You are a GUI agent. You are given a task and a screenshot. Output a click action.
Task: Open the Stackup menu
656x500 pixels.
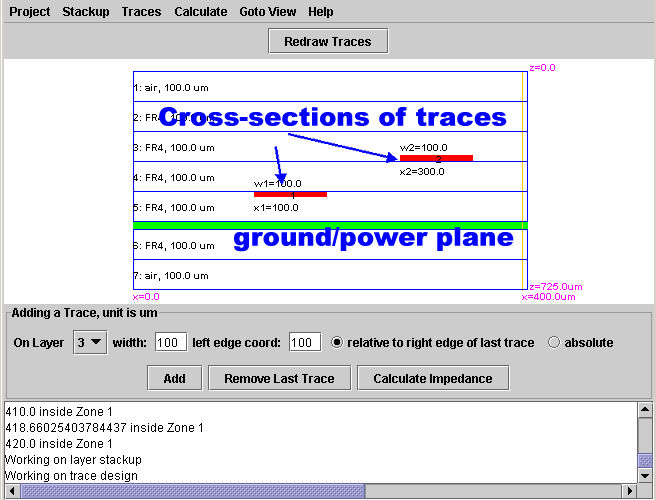86,12
